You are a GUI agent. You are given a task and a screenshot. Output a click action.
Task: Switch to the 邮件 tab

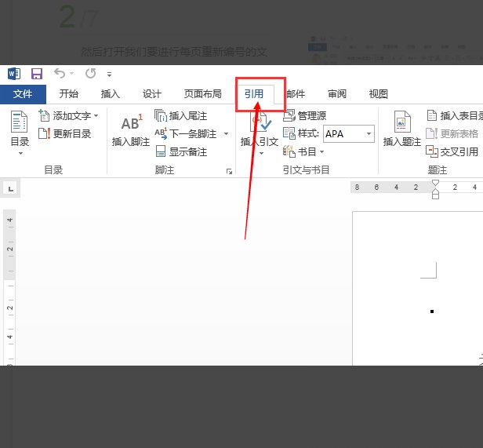296,93
